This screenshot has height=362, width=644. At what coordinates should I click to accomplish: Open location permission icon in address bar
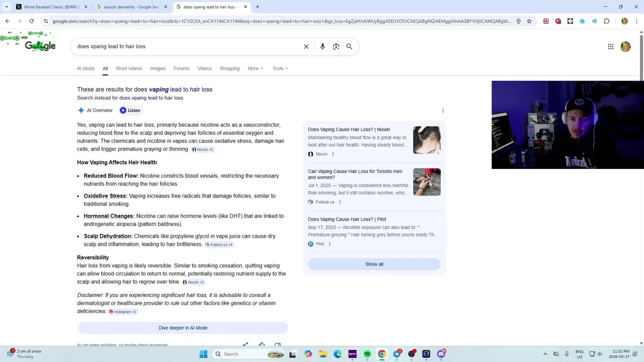(518, 21)
